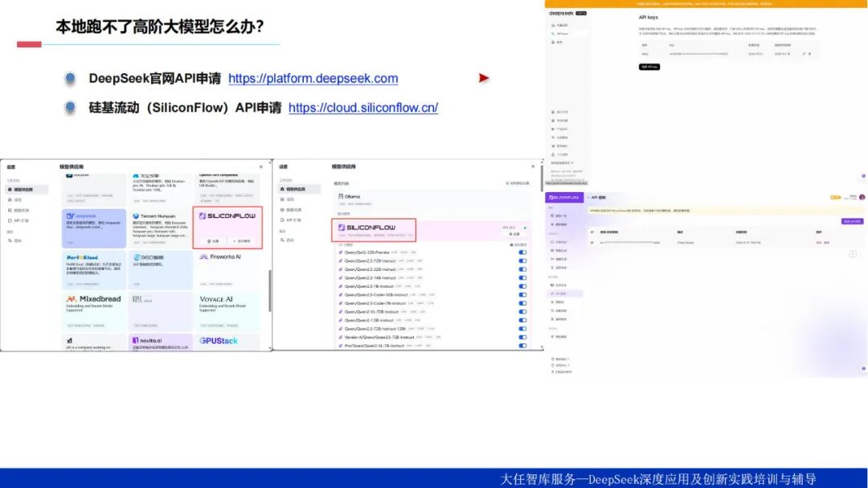Screen dimensions: 868x488
Task: Open the platform.deepseek.com link
Action: point(313,79)
